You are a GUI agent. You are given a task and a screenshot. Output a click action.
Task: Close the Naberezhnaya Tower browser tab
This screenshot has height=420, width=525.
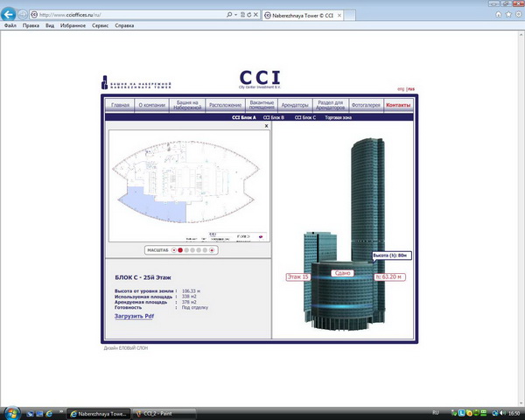[339, 16]
